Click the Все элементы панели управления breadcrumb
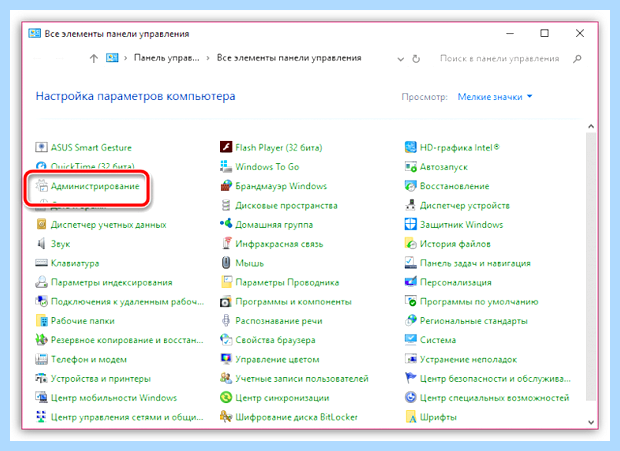This screenshot has height=451, width=620. [x=289, y=58]
